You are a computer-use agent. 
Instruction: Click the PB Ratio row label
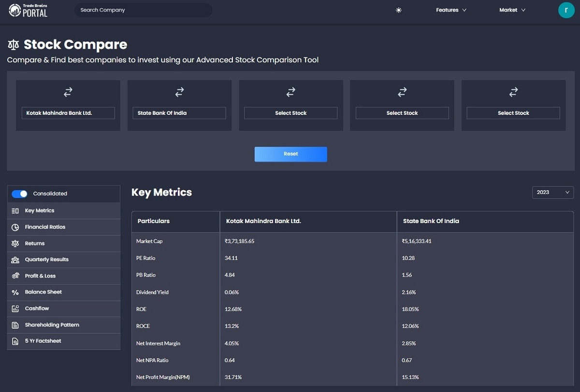click(146, 275)
